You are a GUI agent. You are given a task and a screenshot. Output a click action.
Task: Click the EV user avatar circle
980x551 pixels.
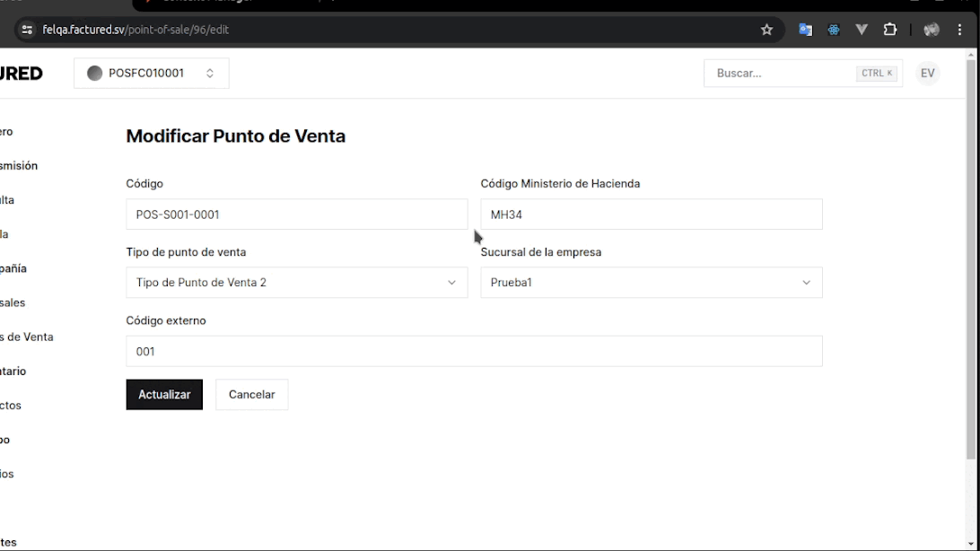click(927, 73)
